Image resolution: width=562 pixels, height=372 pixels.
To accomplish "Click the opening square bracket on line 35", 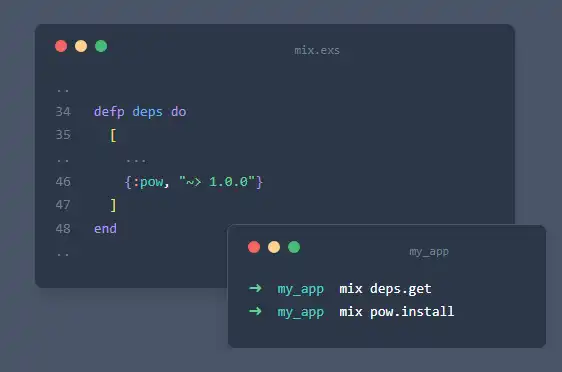I will tap(113, 135).
